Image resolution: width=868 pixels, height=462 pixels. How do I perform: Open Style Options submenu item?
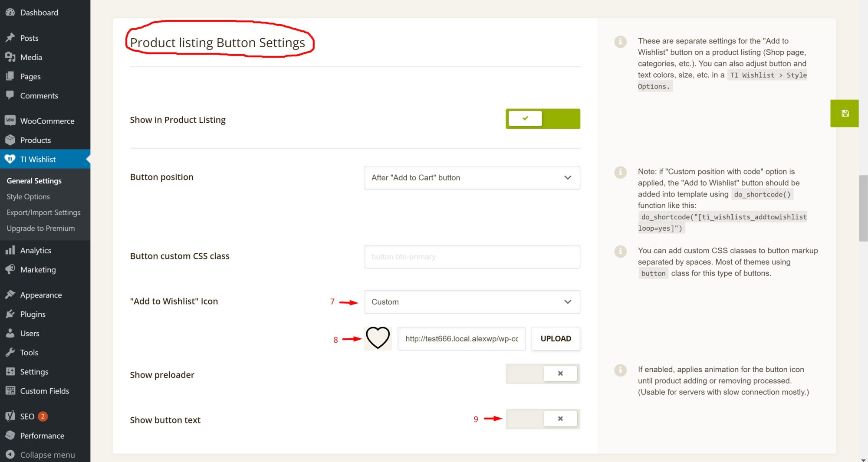coord(28,197)
